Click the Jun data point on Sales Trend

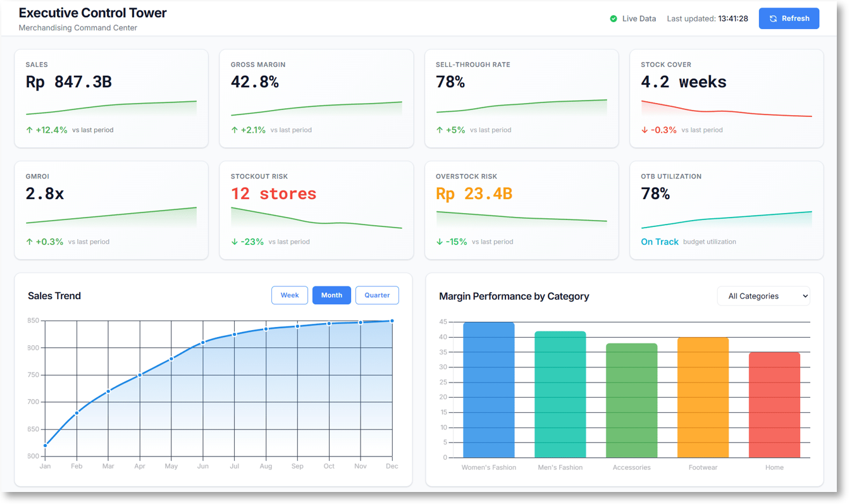click(x=203, y=343)
